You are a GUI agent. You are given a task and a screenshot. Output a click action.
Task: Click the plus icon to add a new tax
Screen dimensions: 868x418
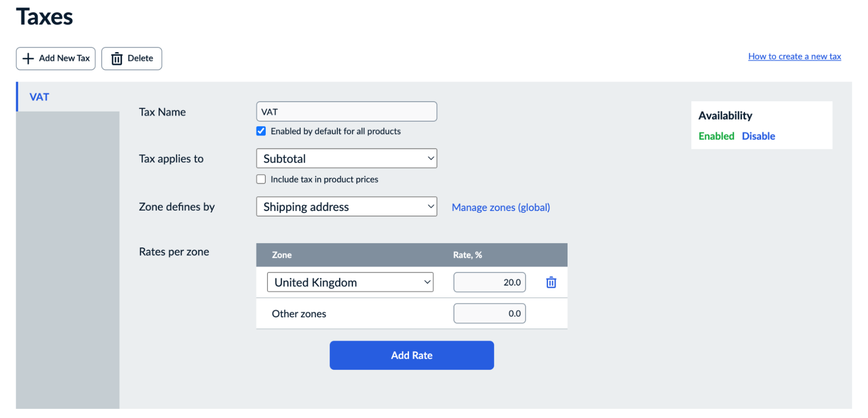click(x=28, y=58)
